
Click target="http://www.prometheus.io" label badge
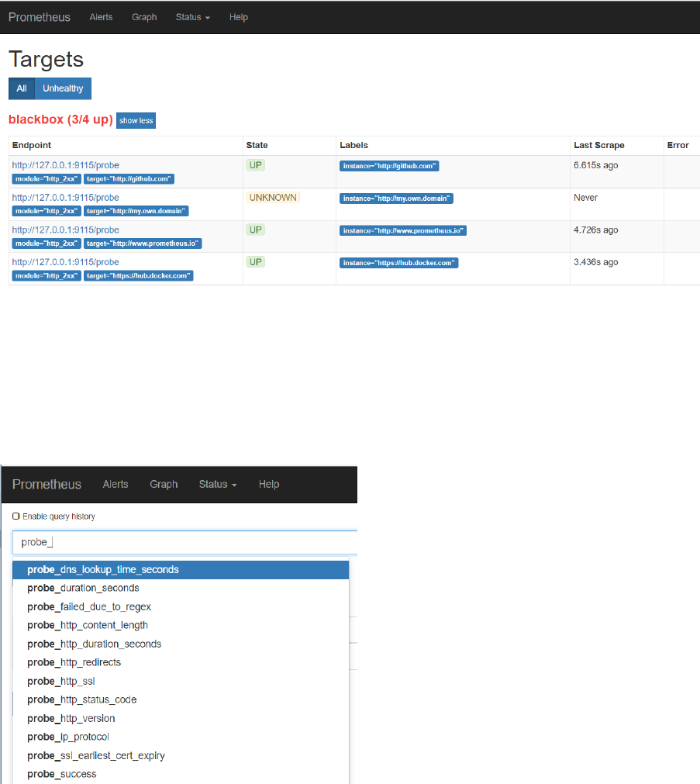[x=143, y=243]
